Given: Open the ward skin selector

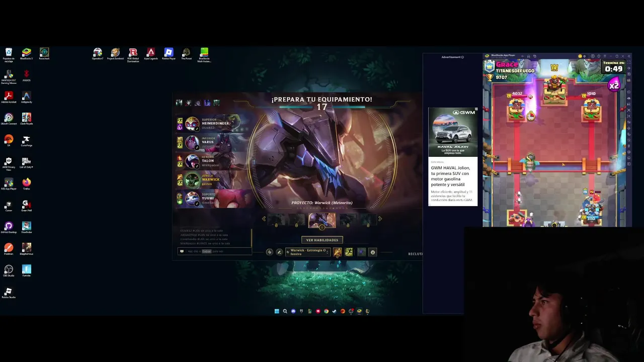Looking at the screenshot, I should tap(361, 252).
